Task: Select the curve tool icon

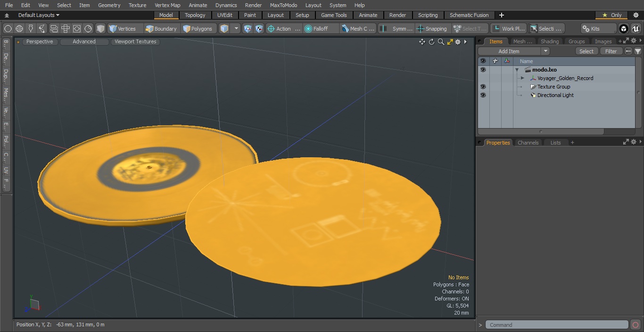Action: click(x=42, y=29)
